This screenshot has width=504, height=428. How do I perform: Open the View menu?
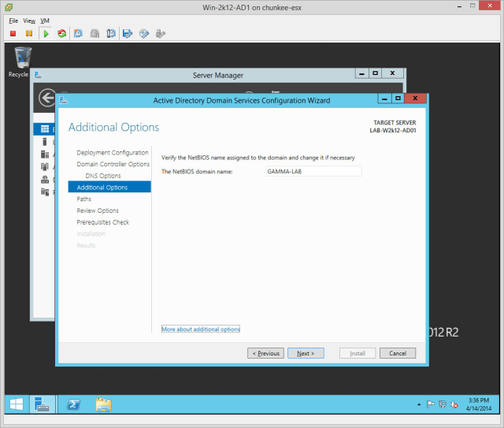tap(29, 20)
